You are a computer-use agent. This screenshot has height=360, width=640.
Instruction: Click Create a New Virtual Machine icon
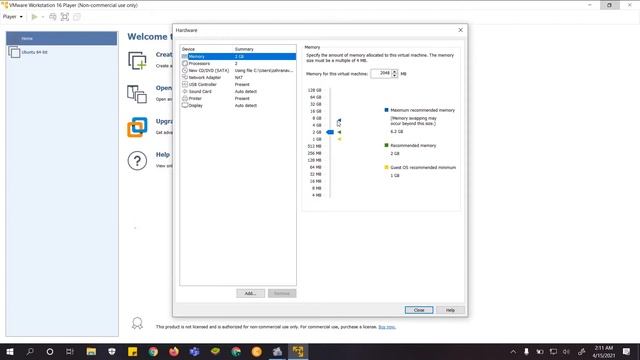pos(138,61)
